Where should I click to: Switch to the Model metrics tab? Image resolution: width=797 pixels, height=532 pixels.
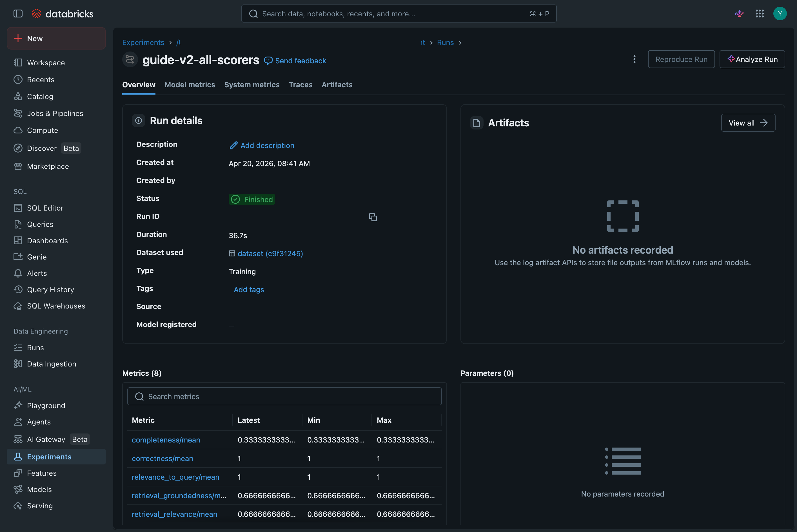[190, 84]
